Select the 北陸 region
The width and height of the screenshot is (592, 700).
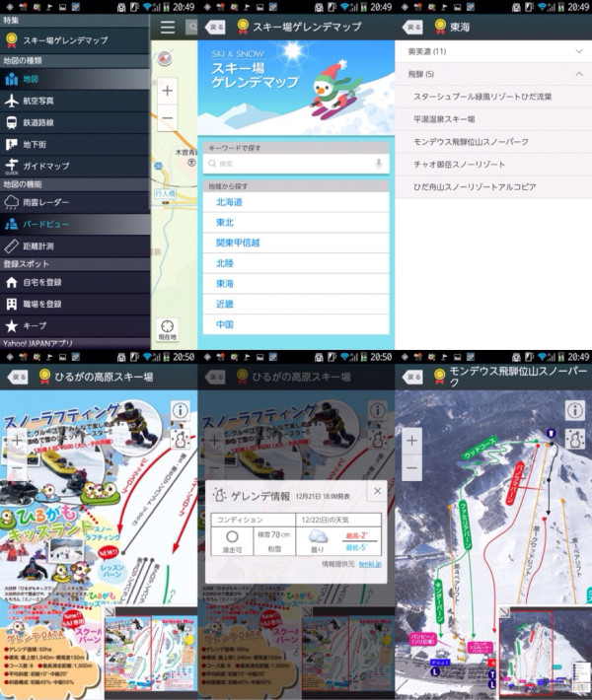[x=296, y=263]
